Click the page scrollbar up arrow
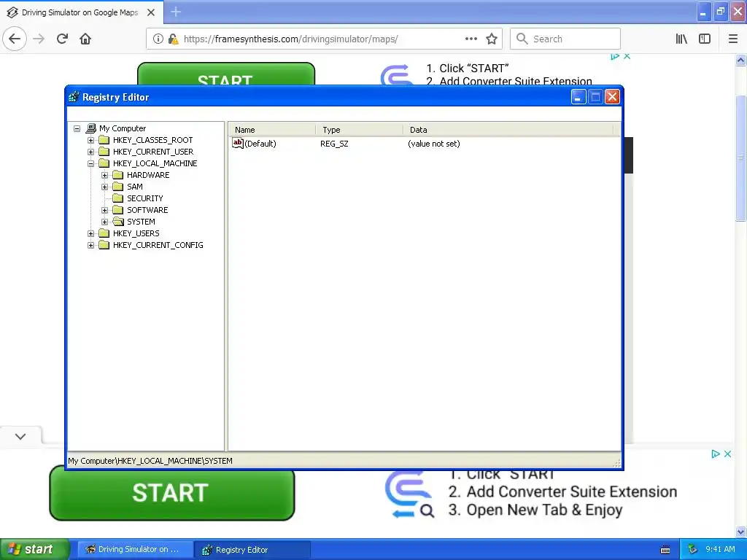Viewport: 747px width, 560px height. click(741, 60)
